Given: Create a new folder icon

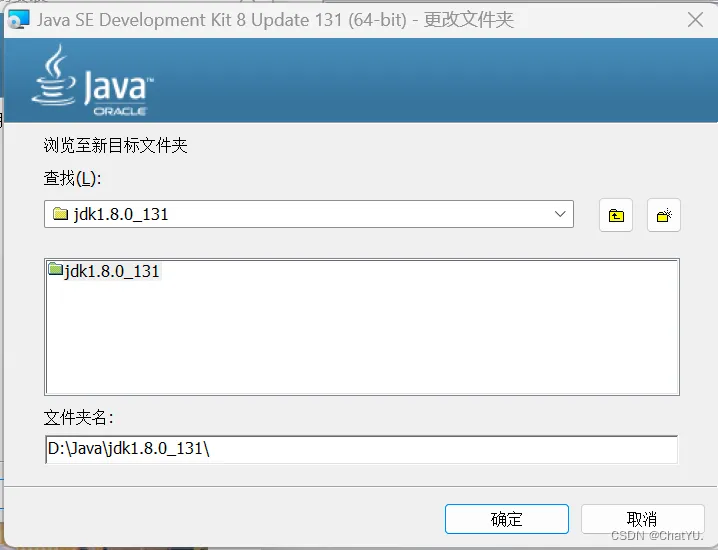Looking at the screenshot, I should tap(664, 215).
